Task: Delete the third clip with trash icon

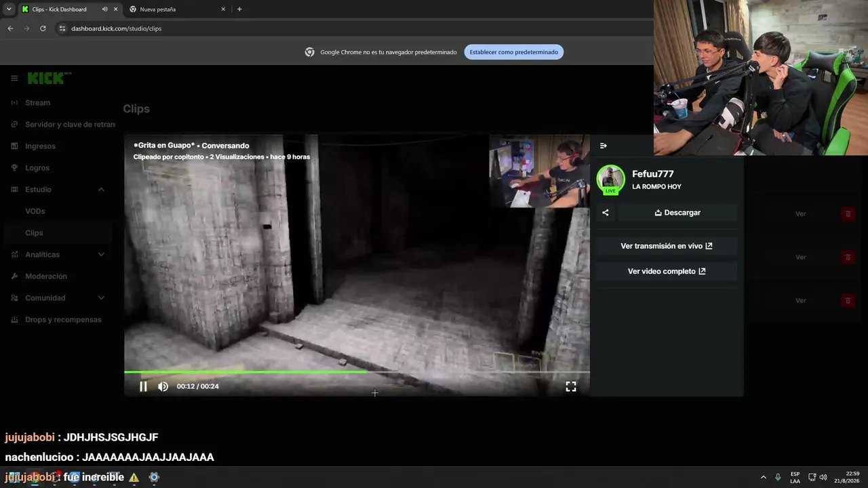Action: [848, 301]
